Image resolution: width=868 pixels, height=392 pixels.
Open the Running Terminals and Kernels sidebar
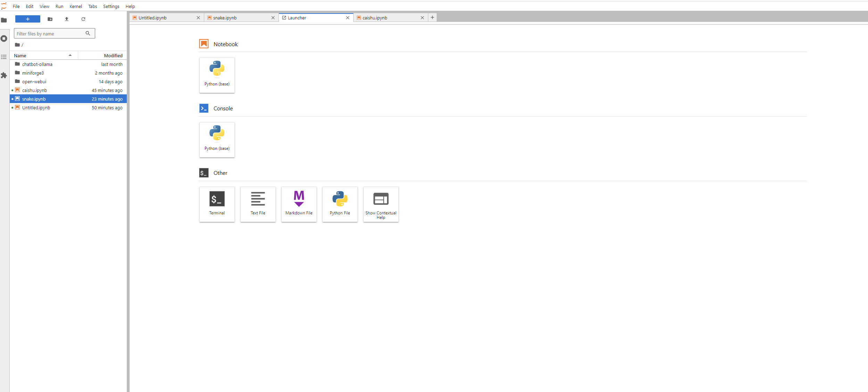[4, 39]
